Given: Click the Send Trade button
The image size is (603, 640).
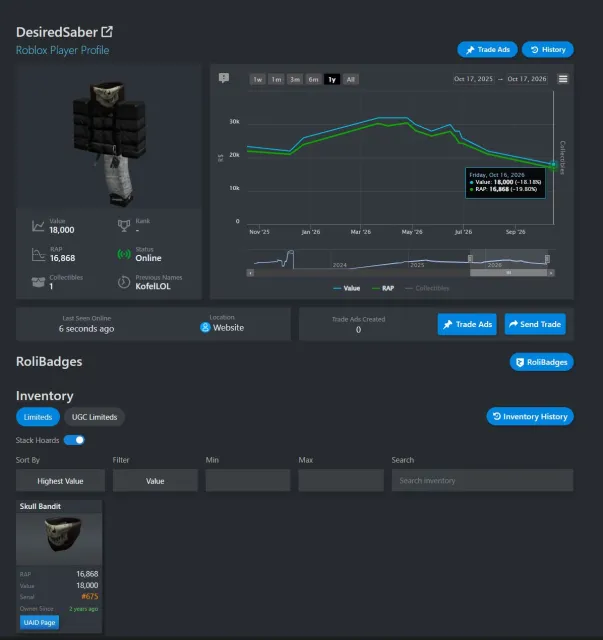Looking at the screenshot, I should click(x=535, y=324).
